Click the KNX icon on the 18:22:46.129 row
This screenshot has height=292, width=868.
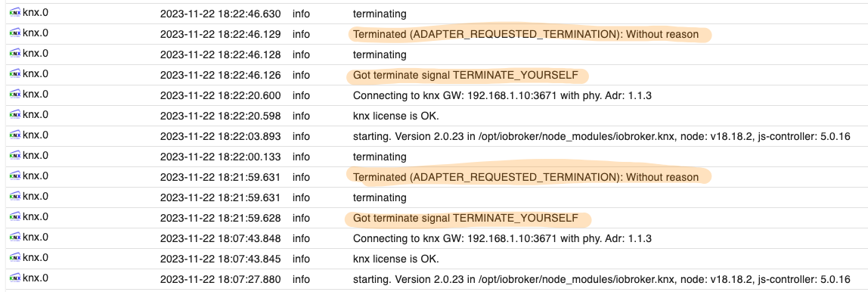click(x=15, y=33)
